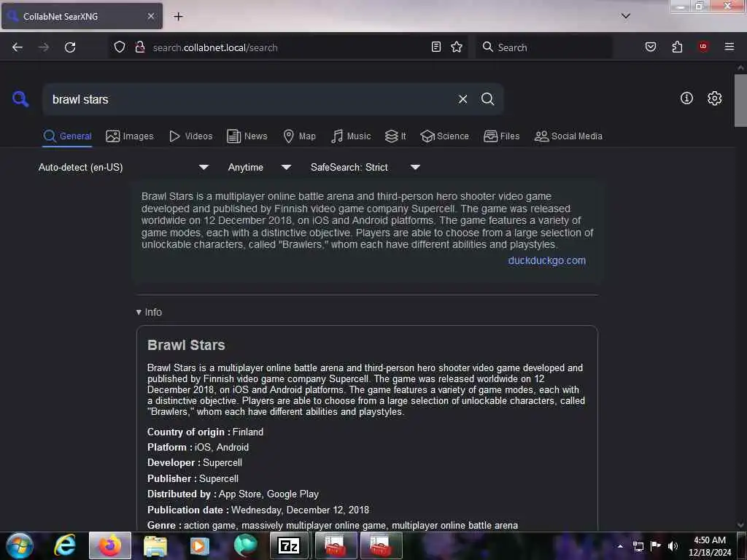Switch to Science search category
The width and height of the screenshot is (747, 560).
click(x=444, y=136)
